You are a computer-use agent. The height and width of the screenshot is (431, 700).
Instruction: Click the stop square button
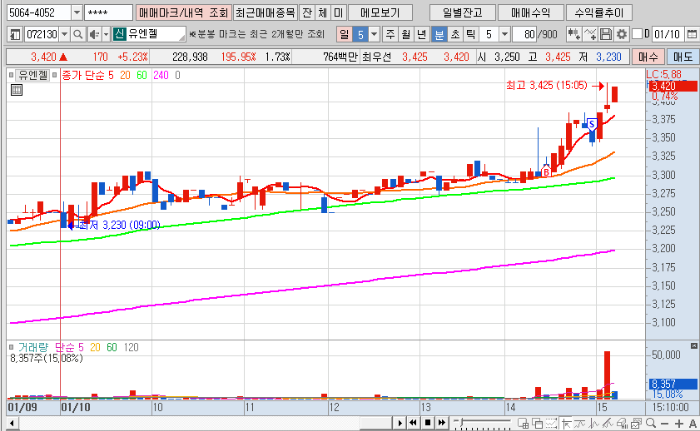427,423
